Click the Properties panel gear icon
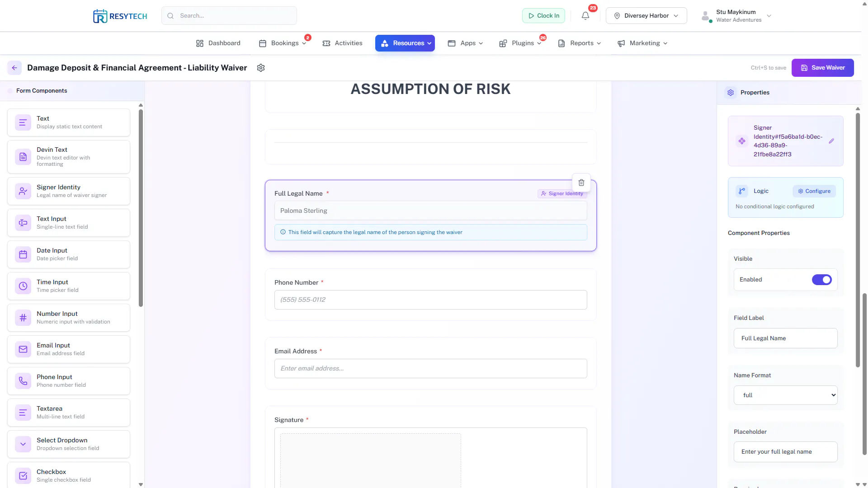The height and width of the screenshot is (488, 868). (731, 93)
